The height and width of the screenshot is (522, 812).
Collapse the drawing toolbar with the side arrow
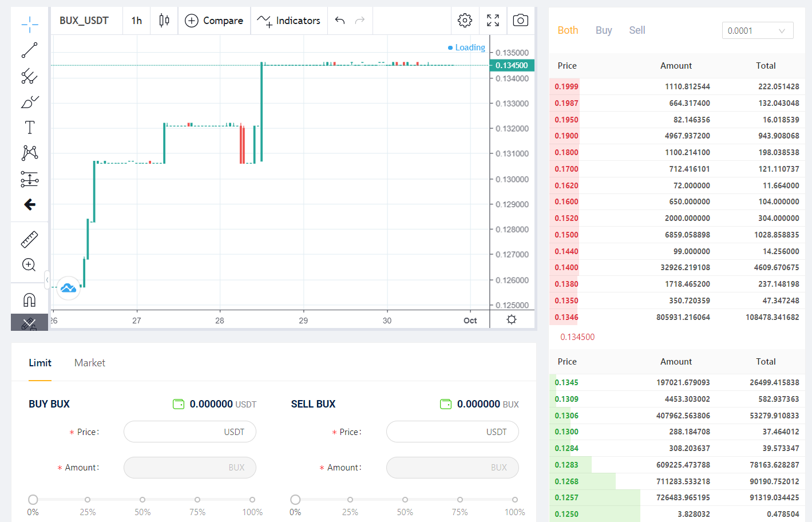pyautogui.click(x=47, y=279)
